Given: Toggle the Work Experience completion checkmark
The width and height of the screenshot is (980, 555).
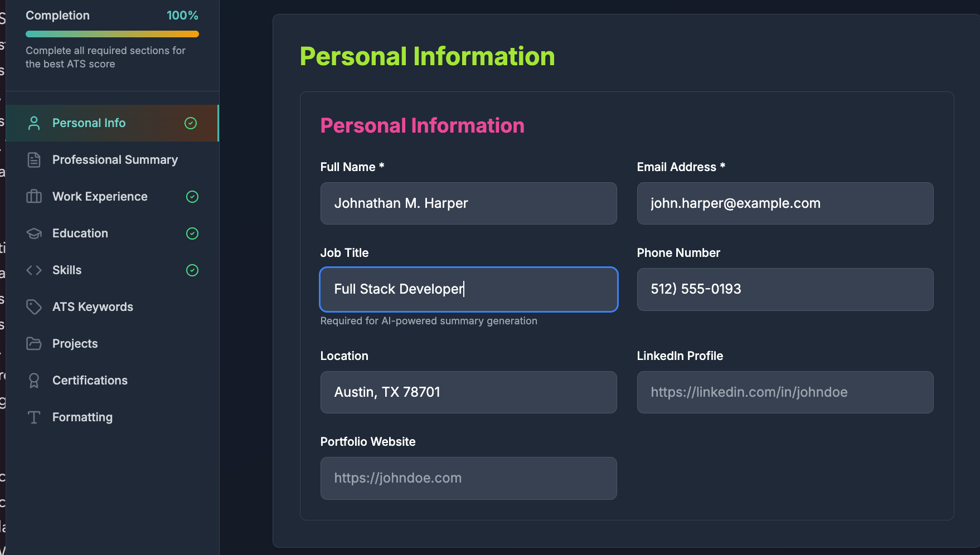Looking at the screenshot, I should [192, 196].
